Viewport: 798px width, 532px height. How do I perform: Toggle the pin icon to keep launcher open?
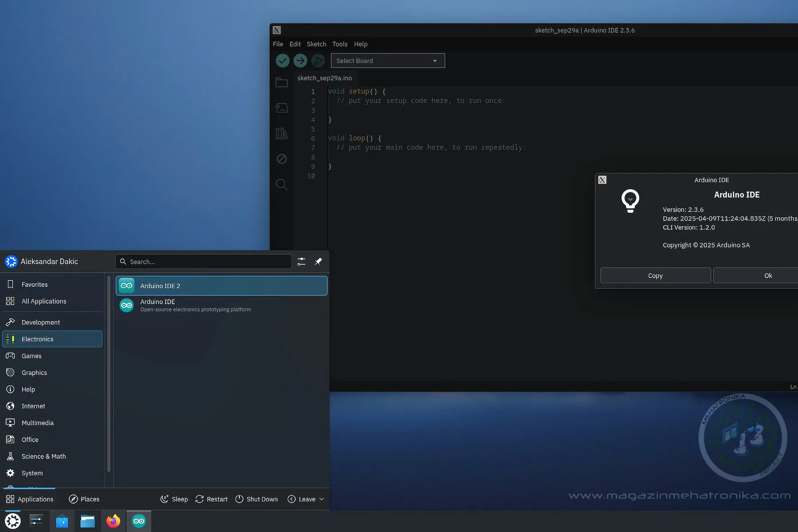(x=318, y=262)
